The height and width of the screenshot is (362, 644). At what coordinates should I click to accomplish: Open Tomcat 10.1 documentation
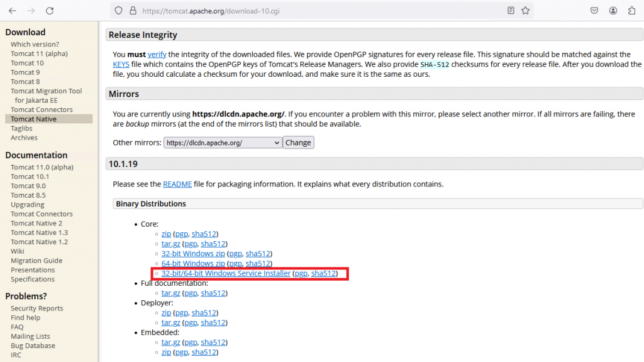click(30, 177)
